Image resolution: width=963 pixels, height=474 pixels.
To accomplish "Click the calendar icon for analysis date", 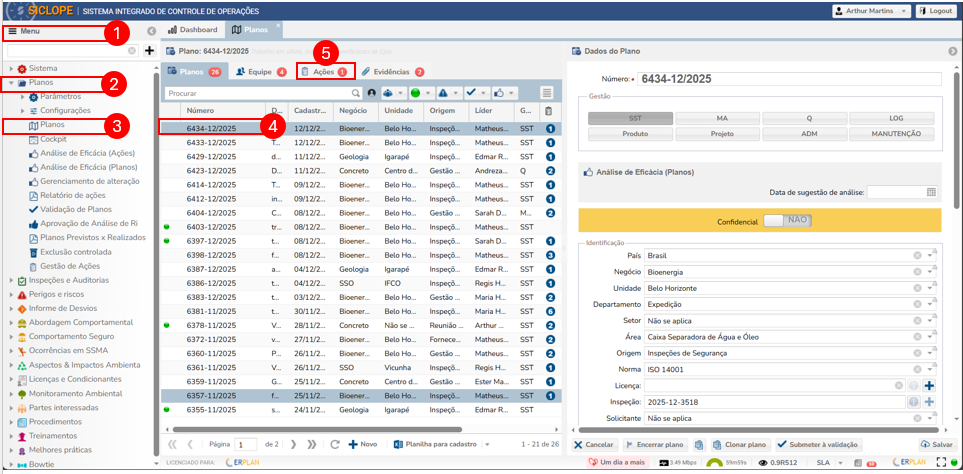I will (x=931, y=192).
